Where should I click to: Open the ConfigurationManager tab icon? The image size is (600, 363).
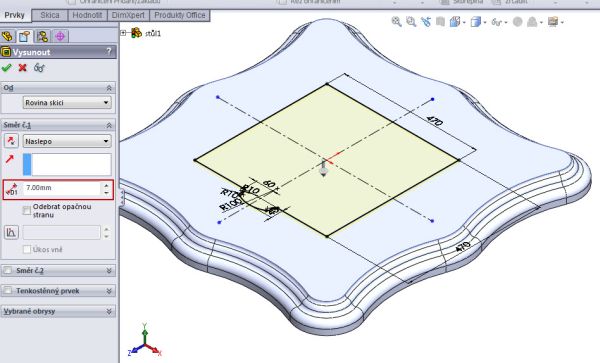pos(42,36)
